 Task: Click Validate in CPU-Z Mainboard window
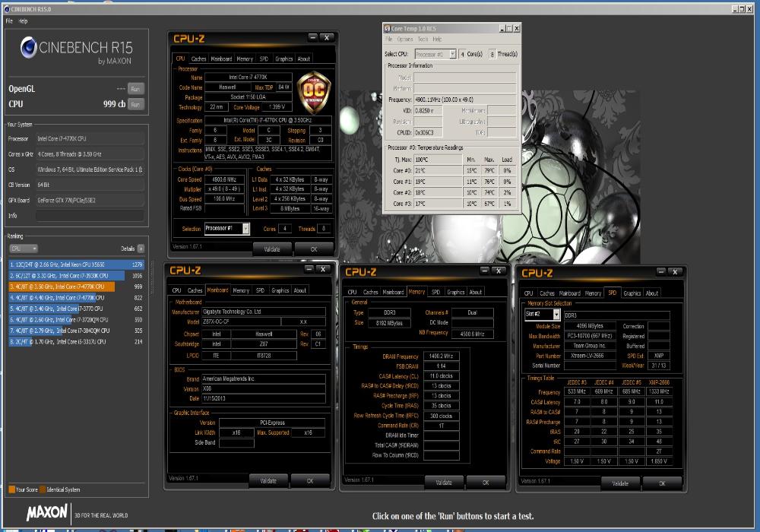point(268,480)
